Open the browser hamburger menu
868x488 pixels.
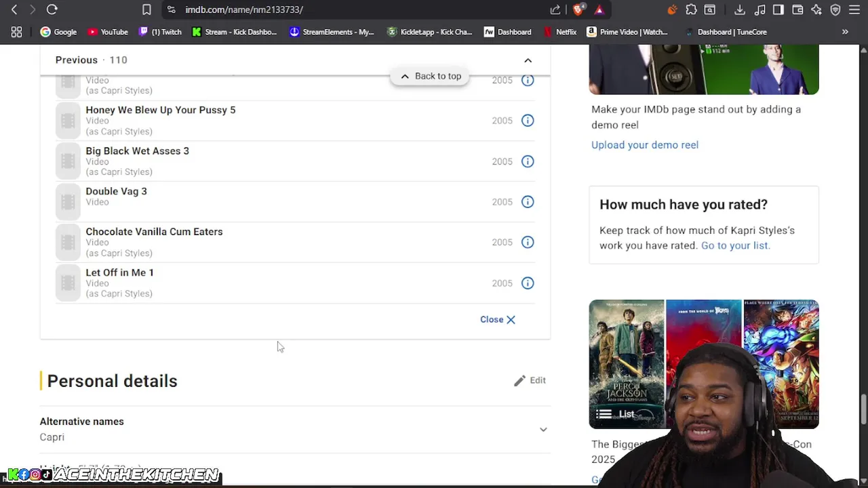coord(854,9)
